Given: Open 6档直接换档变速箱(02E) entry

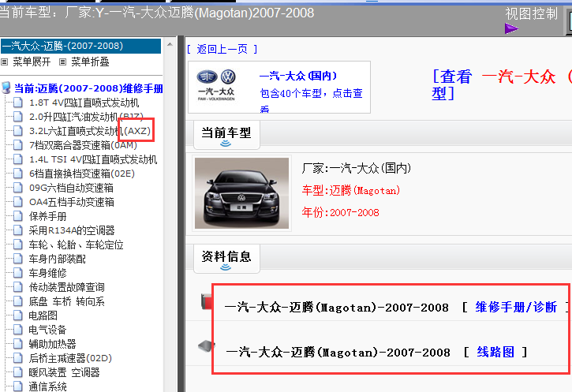Looking at the screenshot, I should [x=82, y=174].
